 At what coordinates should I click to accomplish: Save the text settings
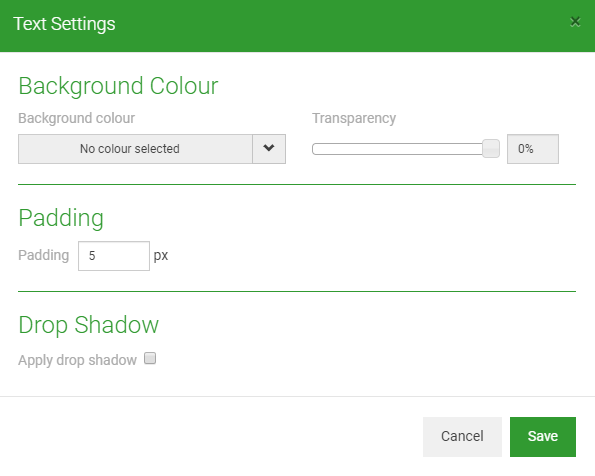pos(543,437)
